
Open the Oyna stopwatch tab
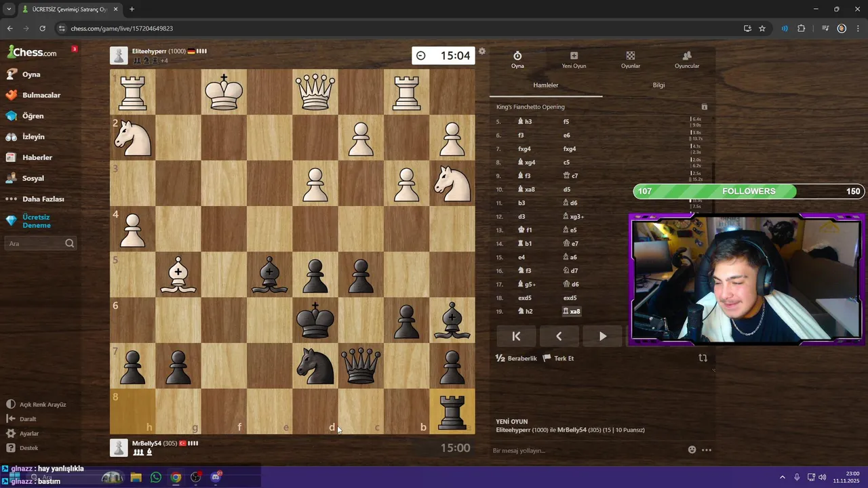coord(517,60)
